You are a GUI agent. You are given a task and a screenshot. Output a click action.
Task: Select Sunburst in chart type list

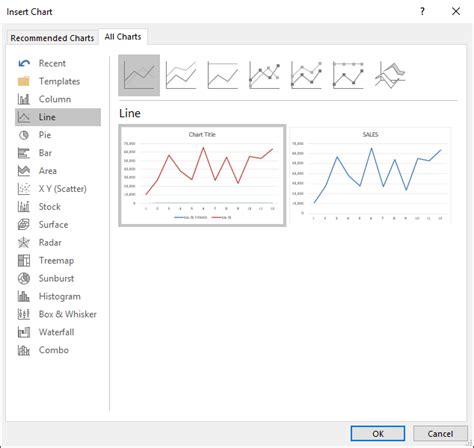click(58, 278)
